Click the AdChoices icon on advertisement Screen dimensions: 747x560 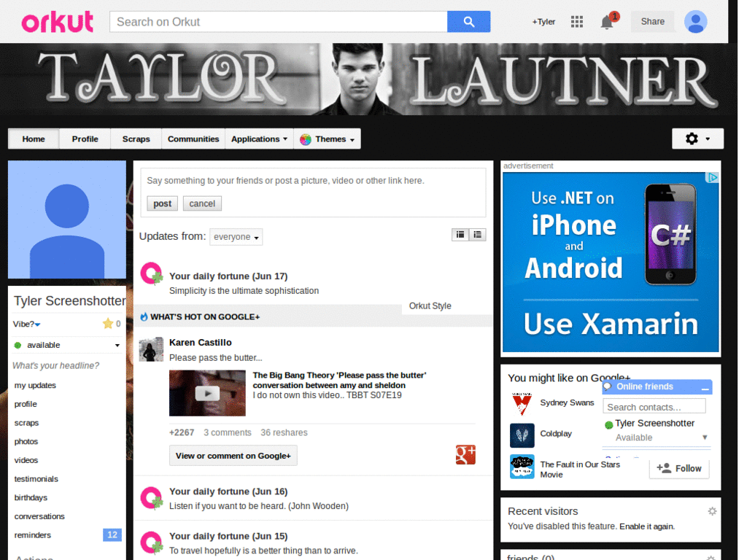point(712,178)
